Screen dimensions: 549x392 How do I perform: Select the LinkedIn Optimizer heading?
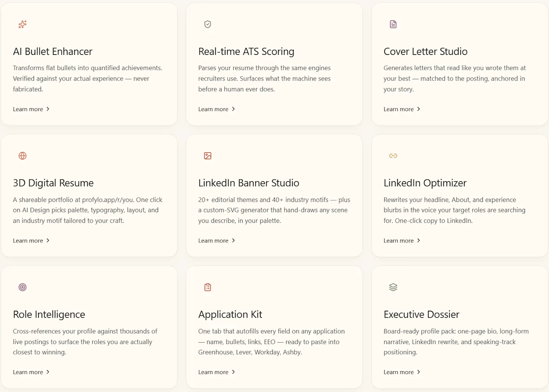(425, 183)
